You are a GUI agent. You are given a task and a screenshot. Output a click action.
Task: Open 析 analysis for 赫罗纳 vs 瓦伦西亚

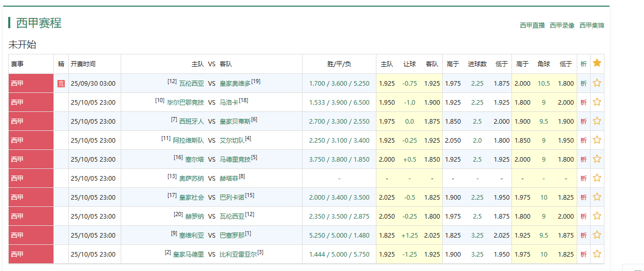[583, 216]
